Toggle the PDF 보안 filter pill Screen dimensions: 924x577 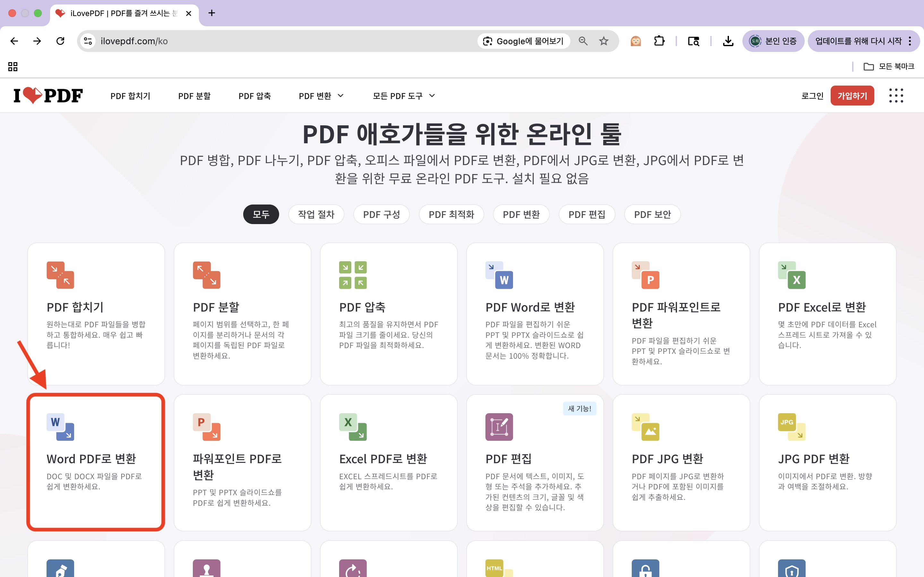click(x=653, y=214)
